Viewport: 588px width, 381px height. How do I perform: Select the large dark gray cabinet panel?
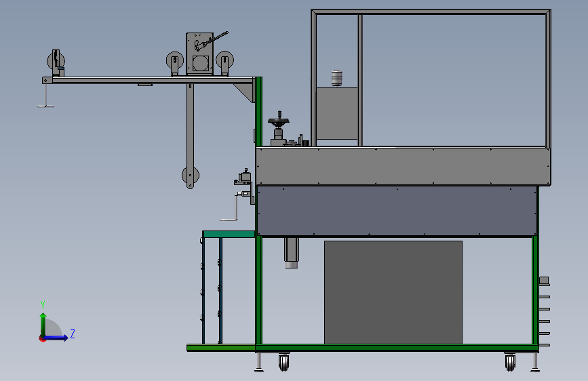click(393, 292)
